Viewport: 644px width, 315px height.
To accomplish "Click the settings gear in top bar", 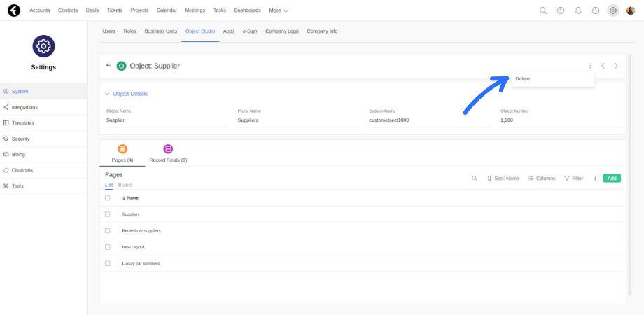I will pyautogui.click(x=613, y=10).
